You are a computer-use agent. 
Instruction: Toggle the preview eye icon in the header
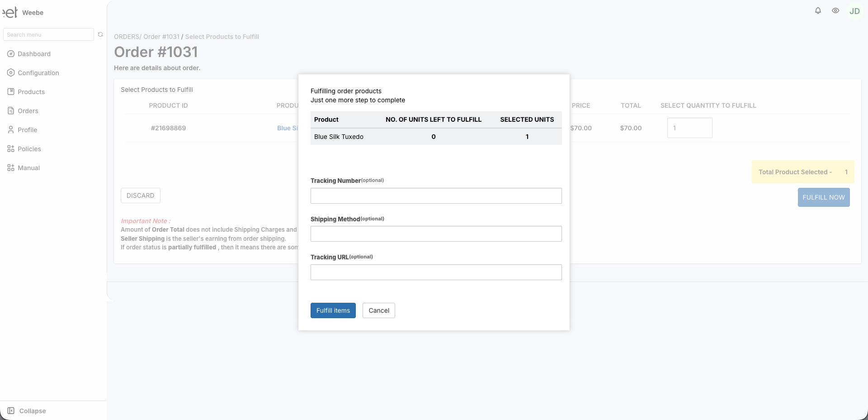(835, 10)
